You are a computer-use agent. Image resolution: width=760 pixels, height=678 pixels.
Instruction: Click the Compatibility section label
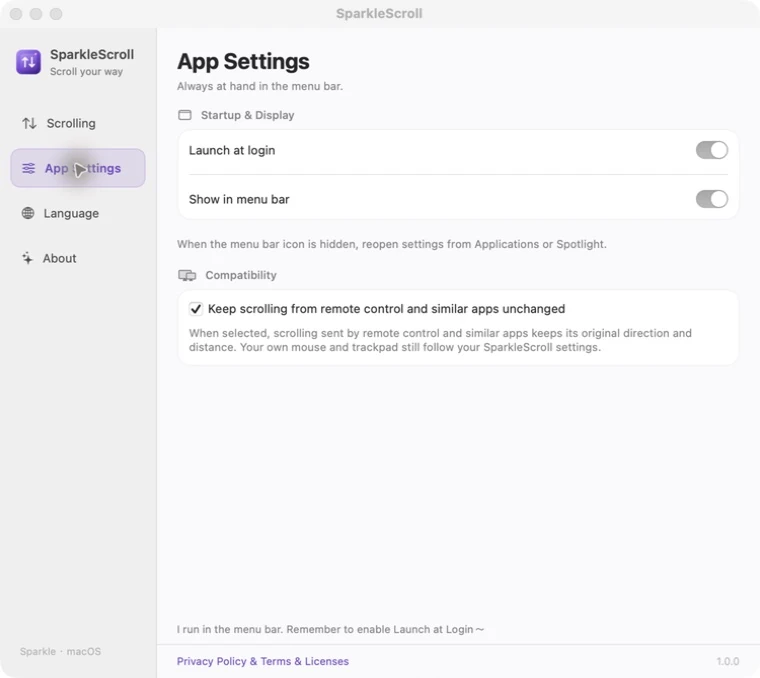coord(241,275)
